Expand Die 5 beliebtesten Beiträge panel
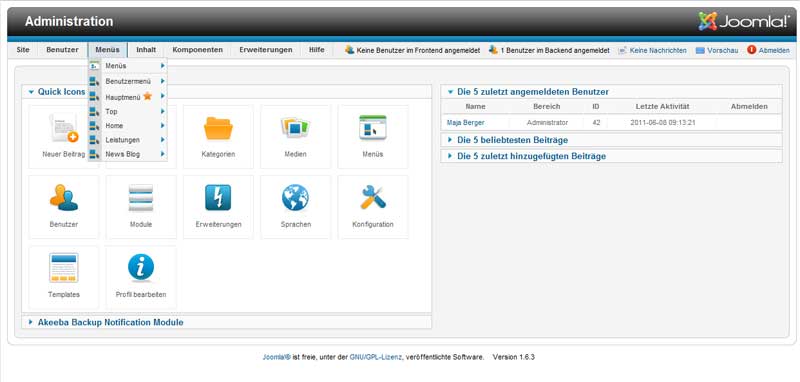800x382 pixels. tap(450, 140)
